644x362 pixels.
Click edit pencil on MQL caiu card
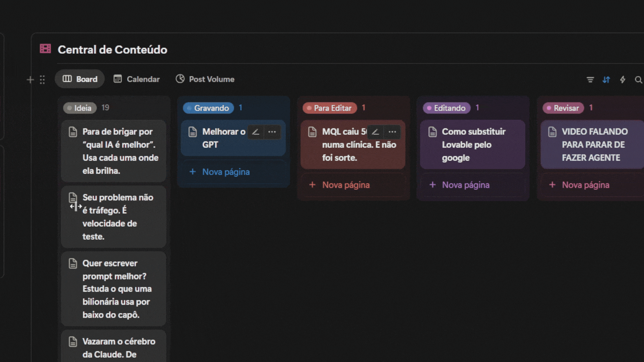[x=375, y=132]
